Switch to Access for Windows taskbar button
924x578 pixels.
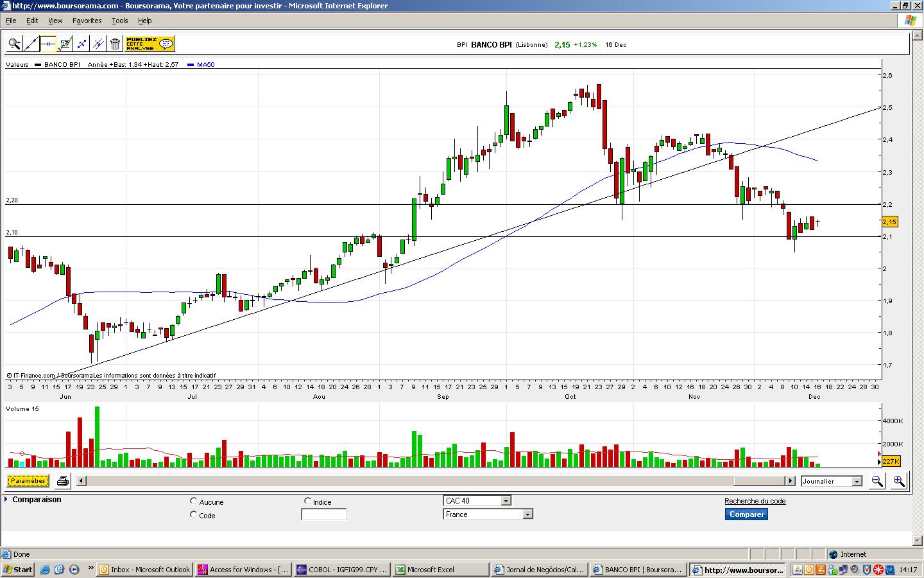[x=243, y=569]
